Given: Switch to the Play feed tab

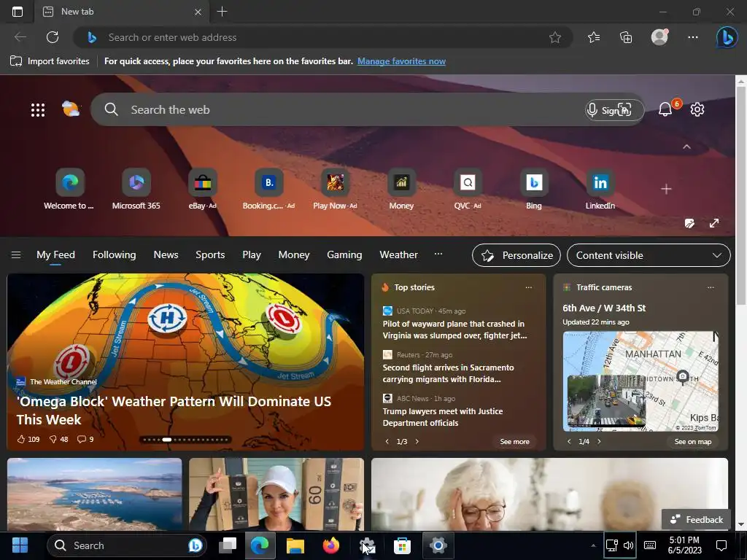Looking at the screenshot, I should pyautogui.click(x=252, y=254).
